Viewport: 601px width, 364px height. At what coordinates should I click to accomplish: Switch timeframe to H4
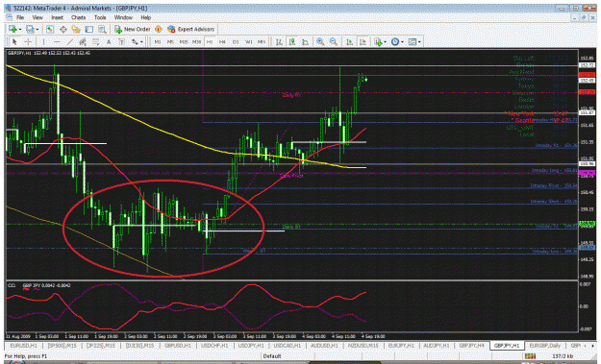tap(222, 41)
